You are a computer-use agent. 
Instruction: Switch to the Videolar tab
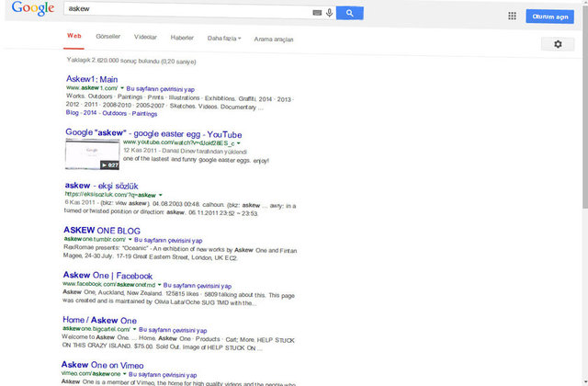click(x=145, y=37)
